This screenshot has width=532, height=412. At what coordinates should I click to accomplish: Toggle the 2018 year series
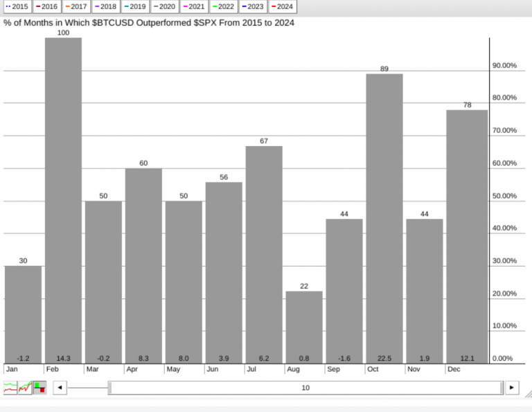[x=106, y=7]
